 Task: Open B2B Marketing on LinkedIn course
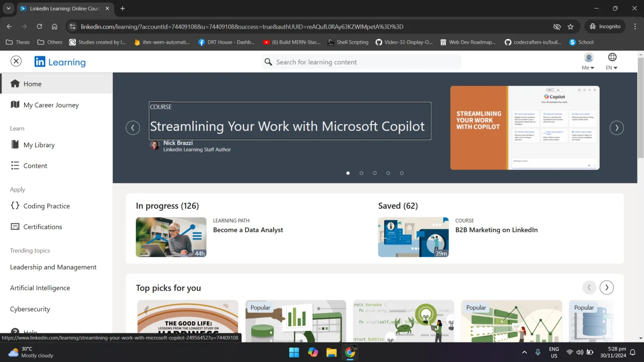(497, 230)
